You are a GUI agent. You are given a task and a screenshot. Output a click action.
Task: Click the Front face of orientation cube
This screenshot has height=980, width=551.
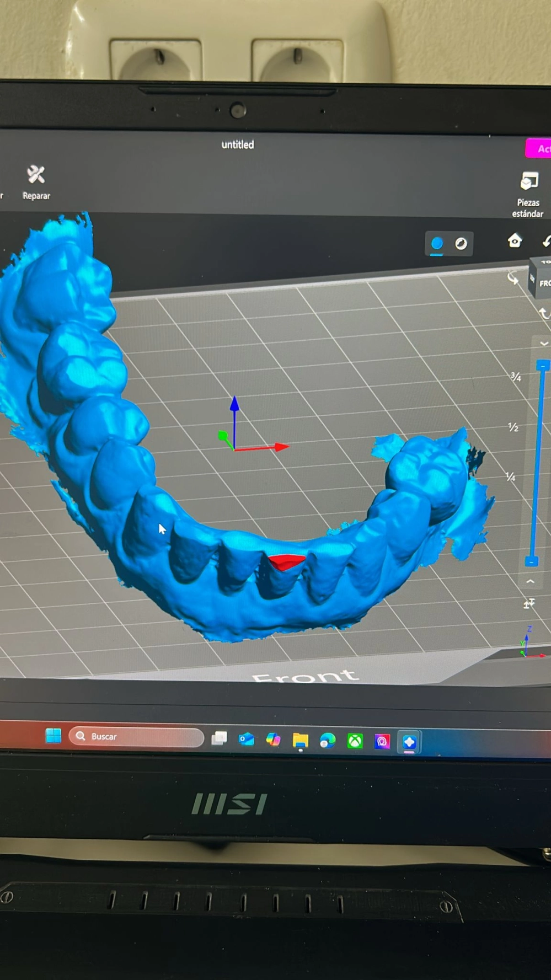(x=544, y=283)
